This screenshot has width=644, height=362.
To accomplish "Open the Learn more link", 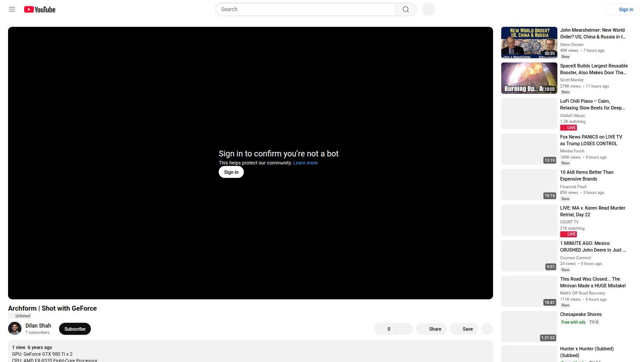I will [x=305, y=163].
